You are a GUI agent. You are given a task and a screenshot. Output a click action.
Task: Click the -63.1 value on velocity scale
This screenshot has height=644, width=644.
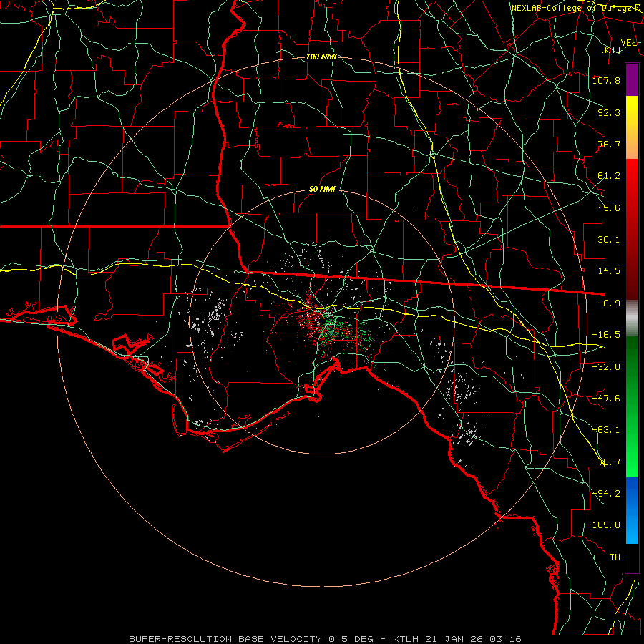point(606,430)
